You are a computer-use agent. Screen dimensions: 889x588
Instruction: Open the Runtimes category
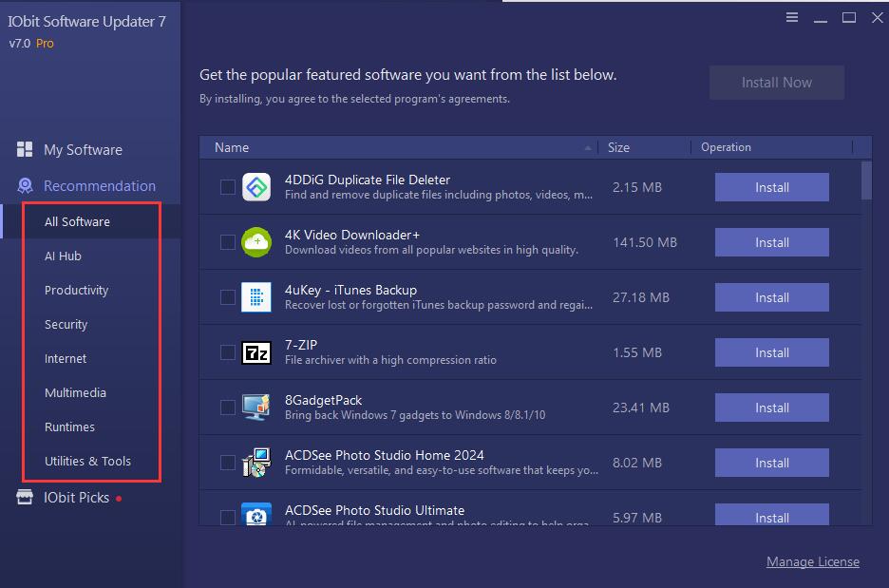pos(69,427)
